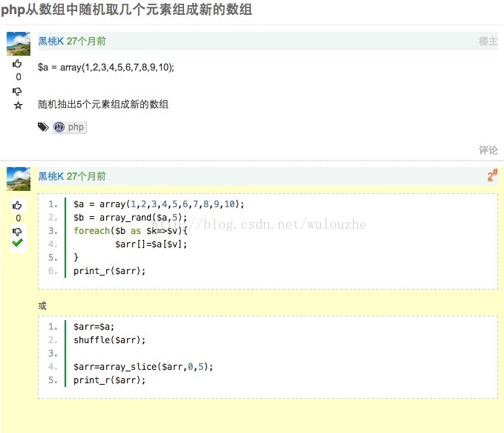This screenshot has width=504, height=433.
Task: Open avatar of the question author
Action: pos(19,44)
